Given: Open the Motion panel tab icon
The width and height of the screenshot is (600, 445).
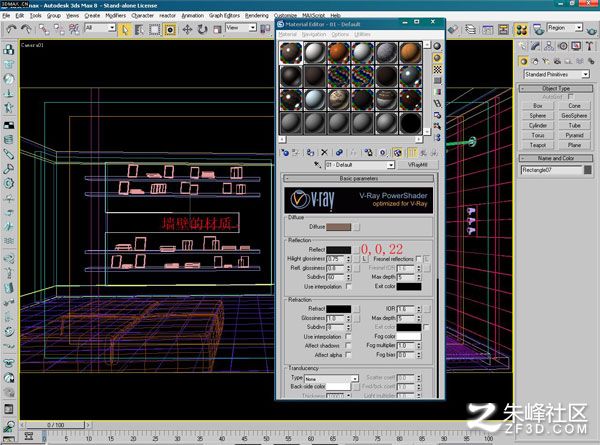Looking at the screenshot, I should point(562,47).
